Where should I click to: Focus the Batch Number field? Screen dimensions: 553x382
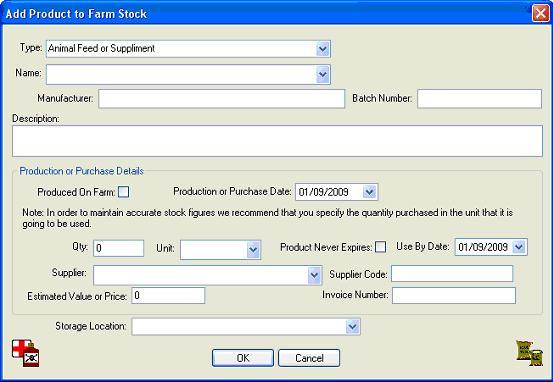click(x=480, y=98)
